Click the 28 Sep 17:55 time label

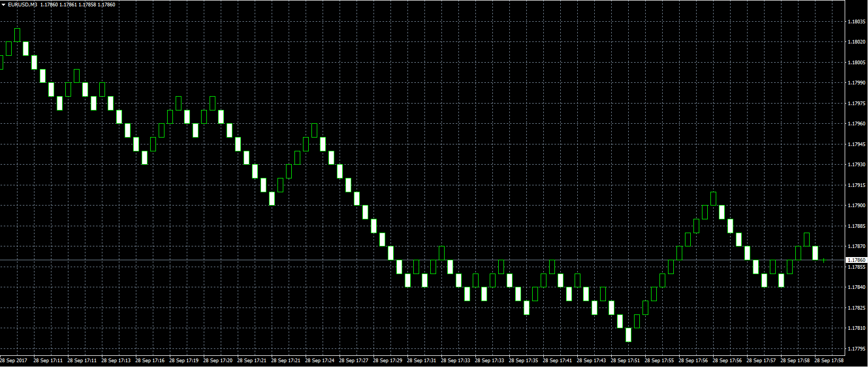pos(659,361)
